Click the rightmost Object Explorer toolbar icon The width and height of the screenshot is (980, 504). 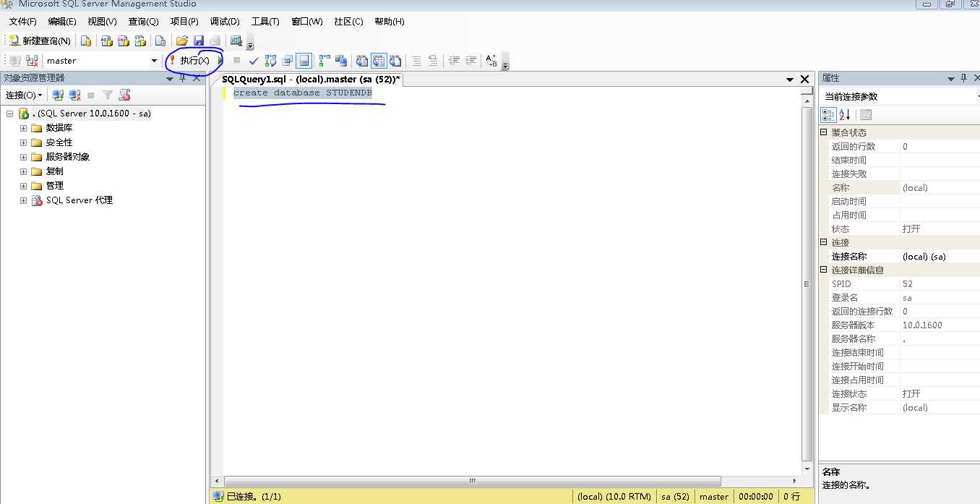(124, 95)
